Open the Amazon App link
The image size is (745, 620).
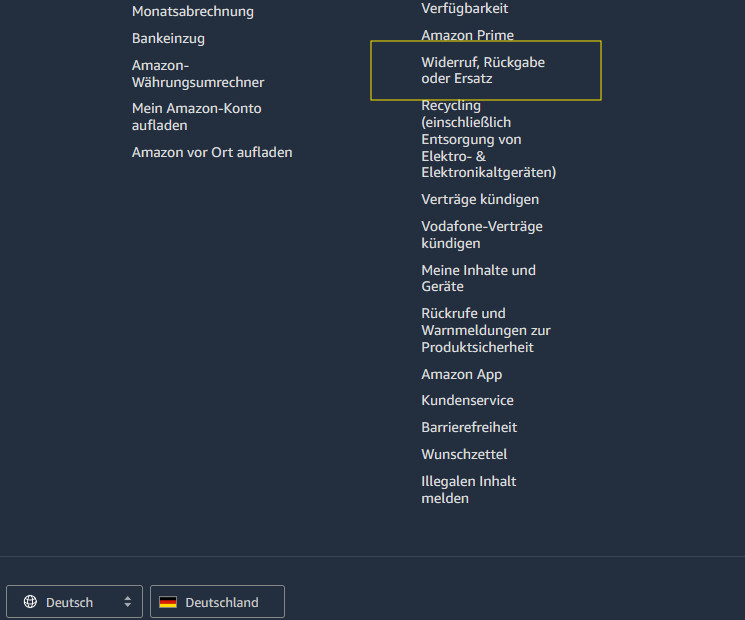(x=461, y=374)
